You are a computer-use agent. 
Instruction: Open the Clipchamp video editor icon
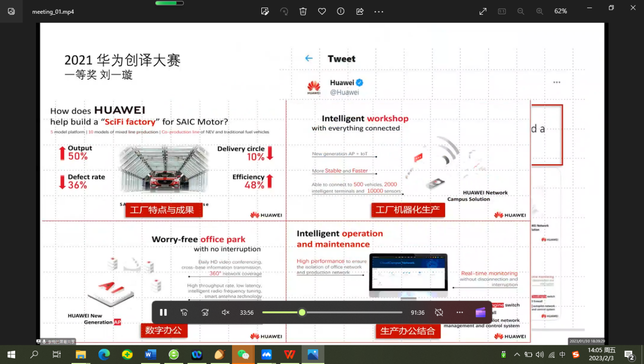point(481,313)
